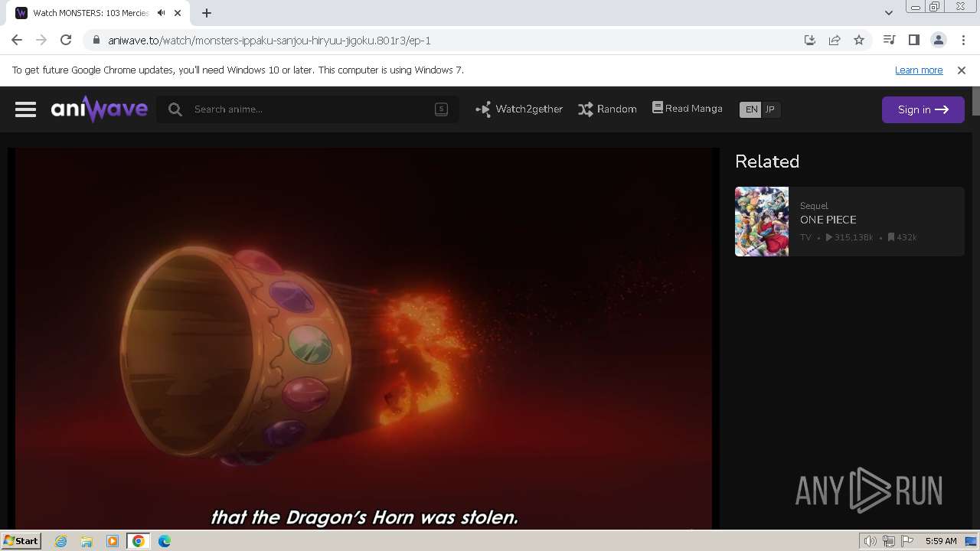Viewport: 980px width, 551px height.
Task: Switch title language to JP
Action: click(x=770, y=109)
